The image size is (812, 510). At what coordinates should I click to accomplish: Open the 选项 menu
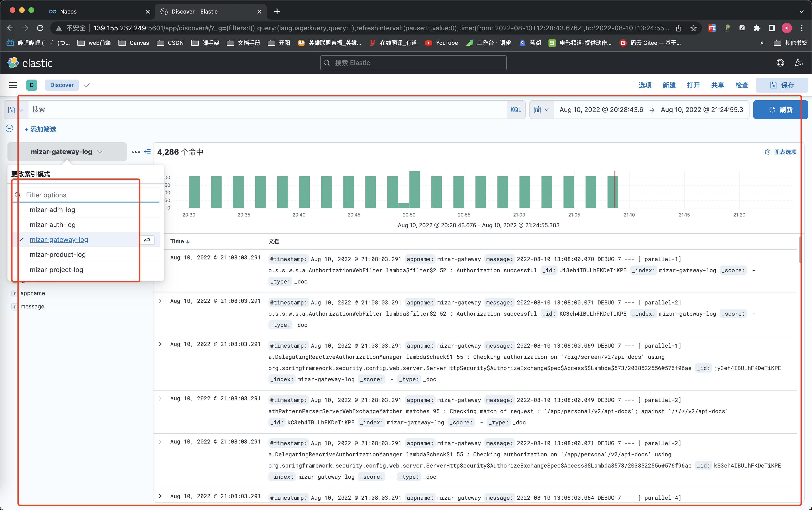pyautogui.click(x=645, y=85)
